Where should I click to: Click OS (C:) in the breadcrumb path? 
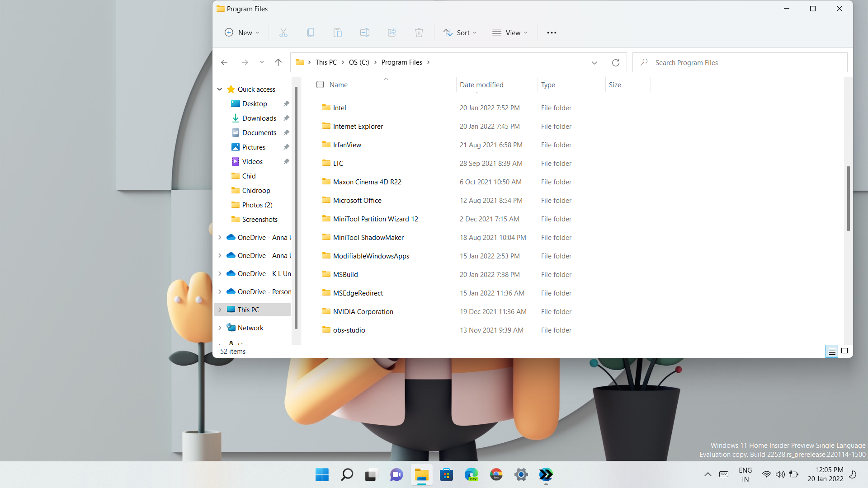click(x=359, y=62)
